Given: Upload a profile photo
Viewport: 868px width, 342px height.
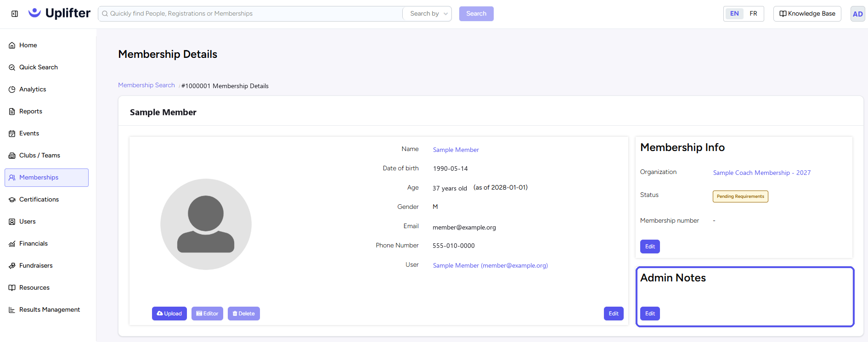Looking at the screenshot, I should click(x=169, y=314).
